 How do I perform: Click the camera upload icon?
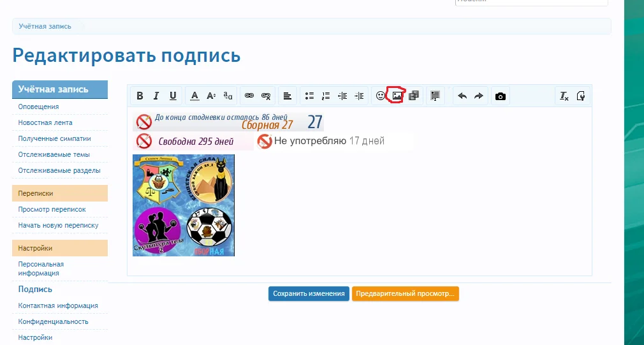pos(501,96)
